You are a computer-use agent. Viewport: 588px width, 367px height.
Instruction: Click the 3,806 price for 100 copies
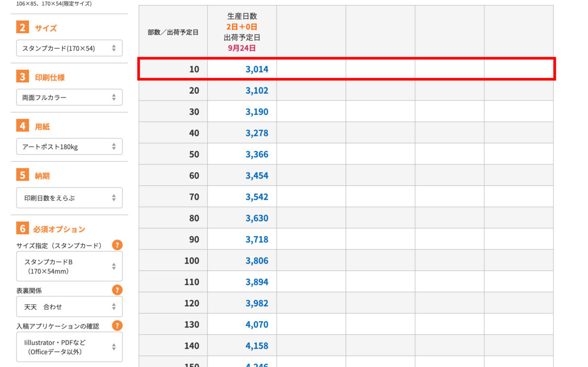pos(257,261)
